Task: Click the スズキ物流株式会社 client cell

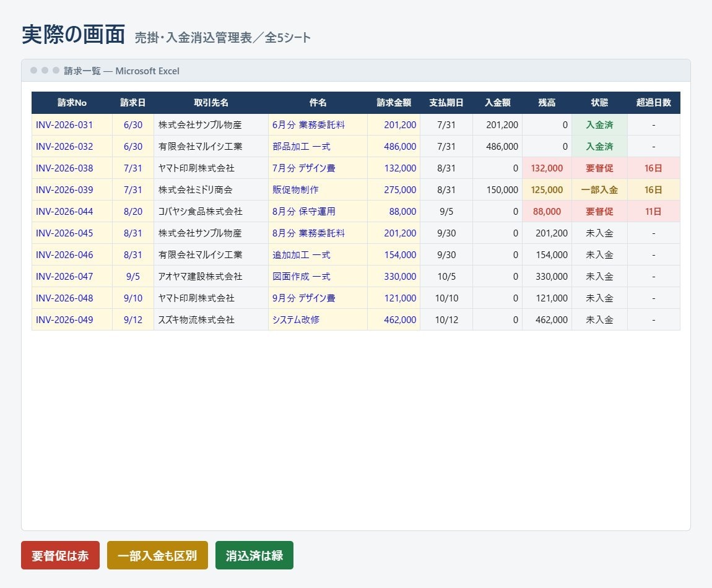Action: [x=211, y=319]
